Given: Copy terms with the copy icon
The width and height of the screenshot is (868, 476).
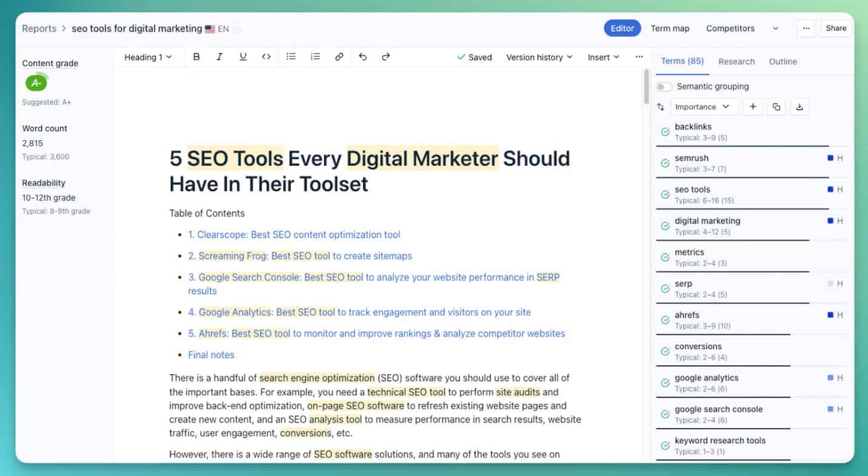Looking at the screenshot, I should coord(776,107).
